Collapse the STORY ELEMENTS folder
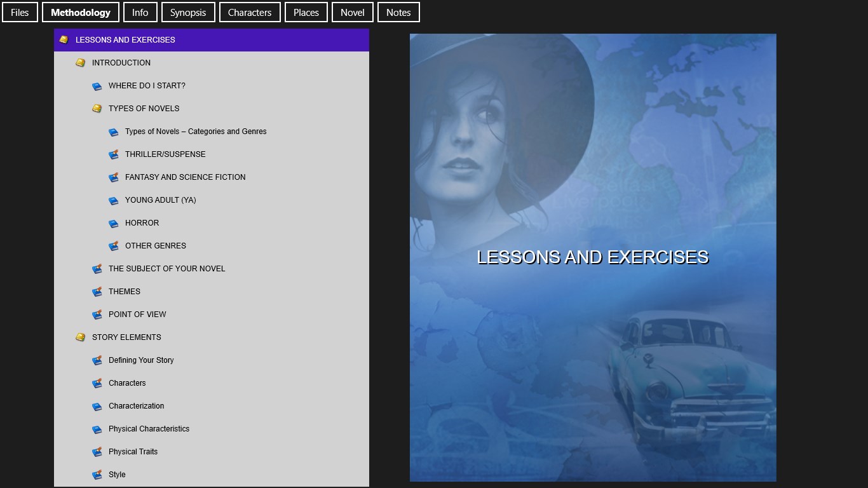Screen dimensions: 868x488 (80, 337)
